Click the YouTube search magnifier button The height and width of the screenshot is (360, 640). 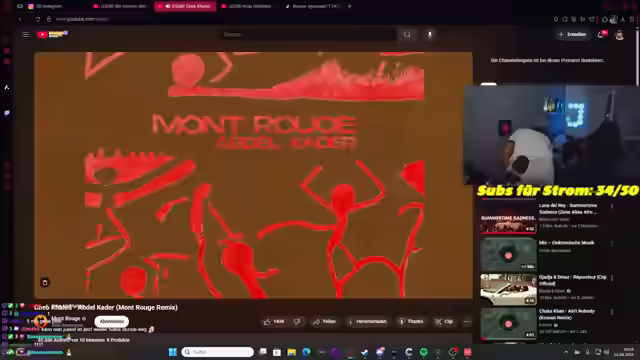(x=407, y=35)
